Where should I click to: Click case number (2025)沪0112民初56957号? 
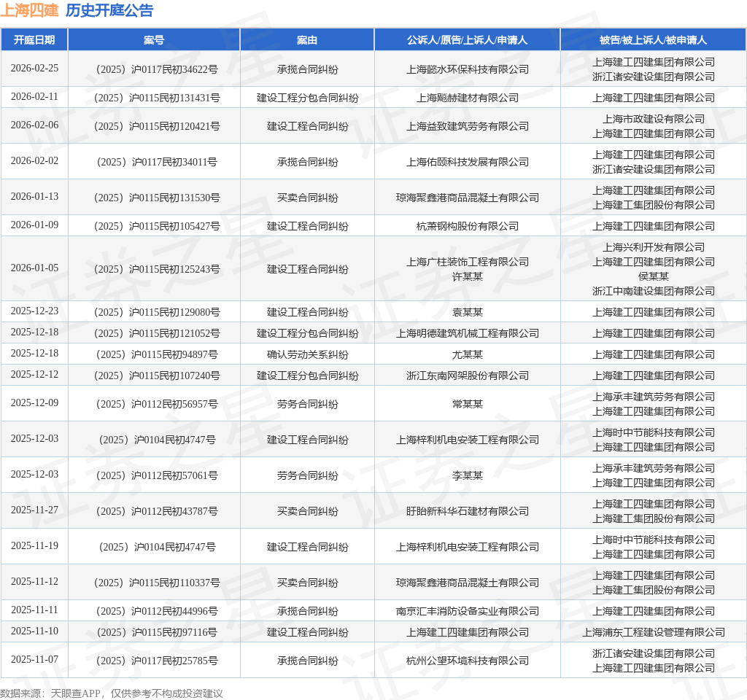pyautogui.click(x=157, y=404)
